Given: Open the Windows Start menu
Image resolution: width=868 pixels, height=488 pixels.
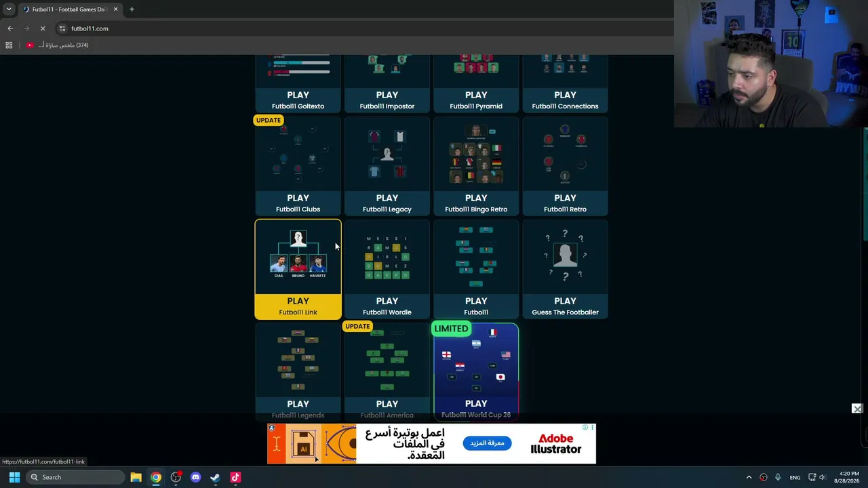Looking at the screenshot, I should pos(14,477).
